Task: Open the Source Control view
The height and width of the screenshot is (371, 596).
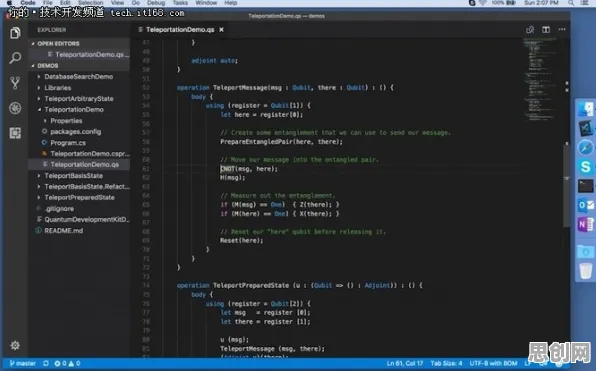Action: [15, 83]
